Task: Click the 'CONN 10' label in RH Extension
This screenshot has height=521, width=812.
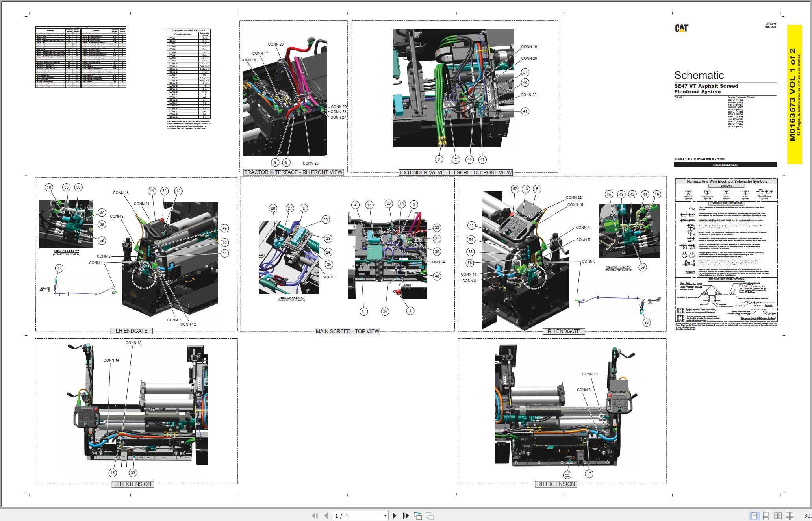Action: [x=590, y=374]
